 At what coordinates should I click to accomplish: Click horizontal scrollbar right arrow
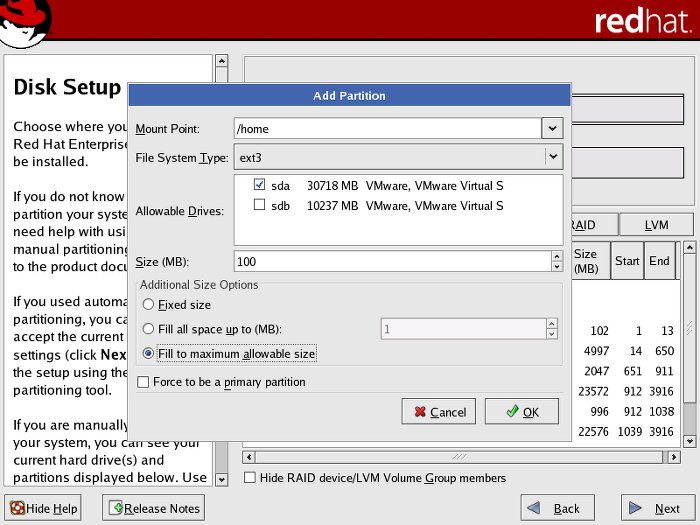(x=674, y=457)
